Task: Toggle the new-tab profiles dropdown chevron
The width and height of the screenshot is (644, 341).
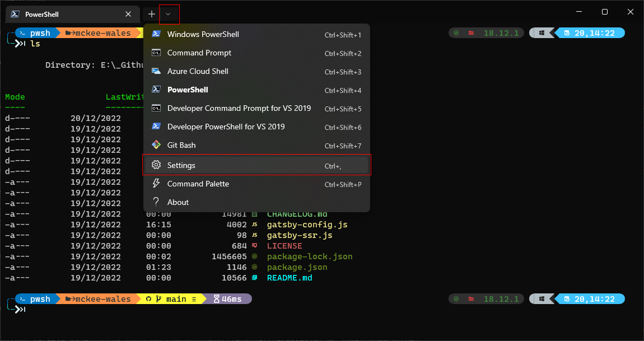Action: [168, 14]
